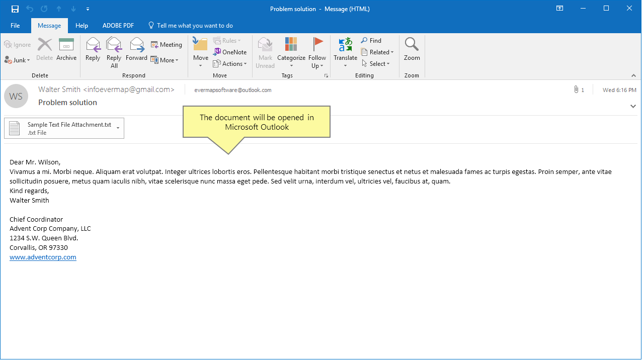Image resolution: width=644 pixels, height=362 pixels.
Task: Select the Message ribbon tab
Action: 49,26
